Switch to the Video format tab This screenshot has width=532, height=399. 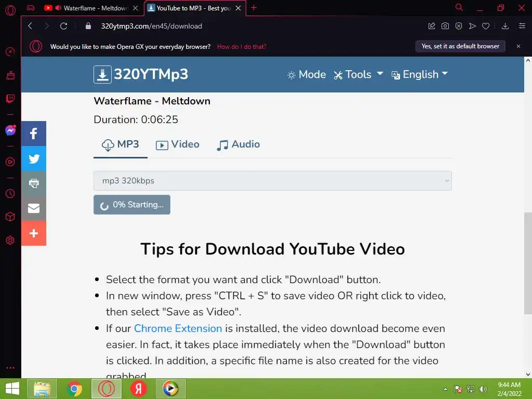click(x=178, y=144)
